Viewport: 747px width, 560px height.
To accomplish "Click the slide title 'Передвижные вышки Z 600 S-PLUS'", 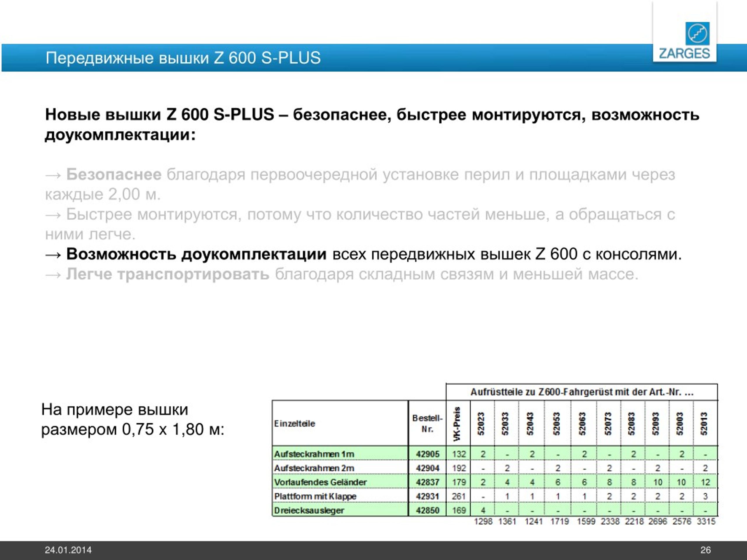I will [x=183, y=58].
